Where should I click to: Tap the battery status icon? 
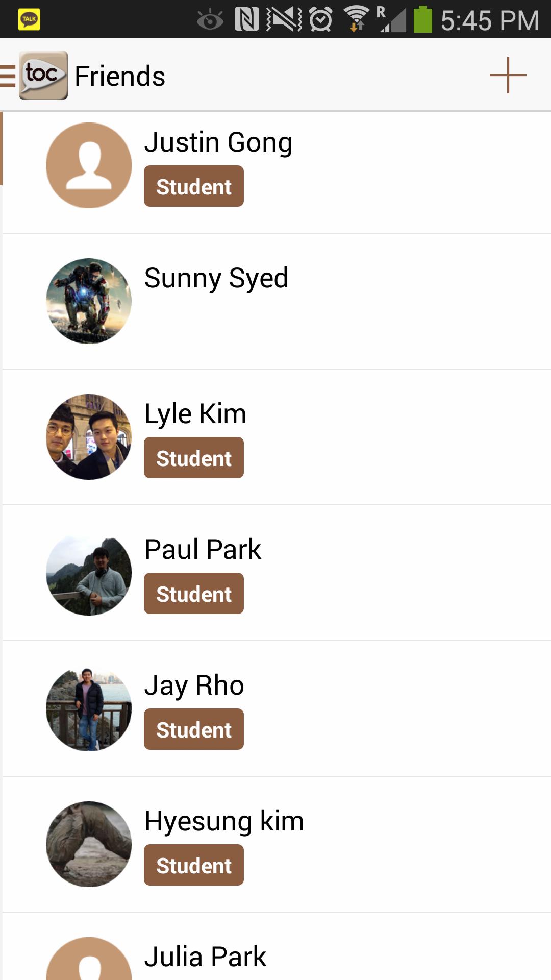[422, 19]
